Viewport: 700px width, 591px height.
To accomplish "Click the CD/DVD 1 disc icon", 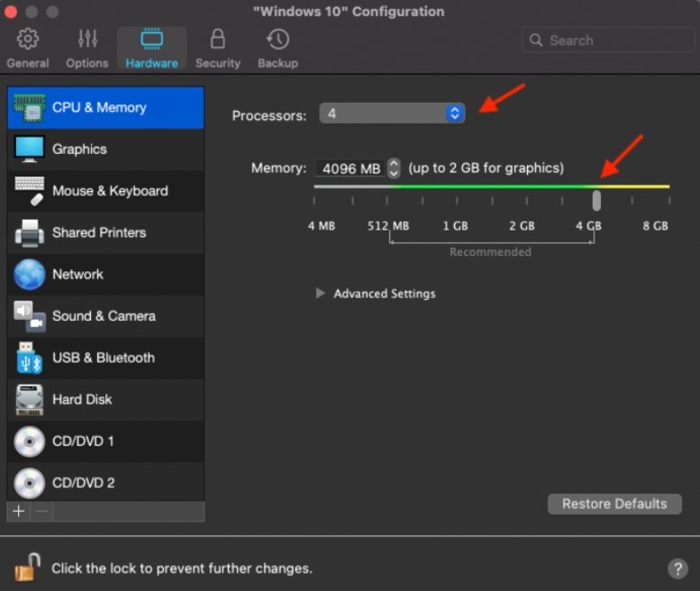I will (x=30, y=441).
